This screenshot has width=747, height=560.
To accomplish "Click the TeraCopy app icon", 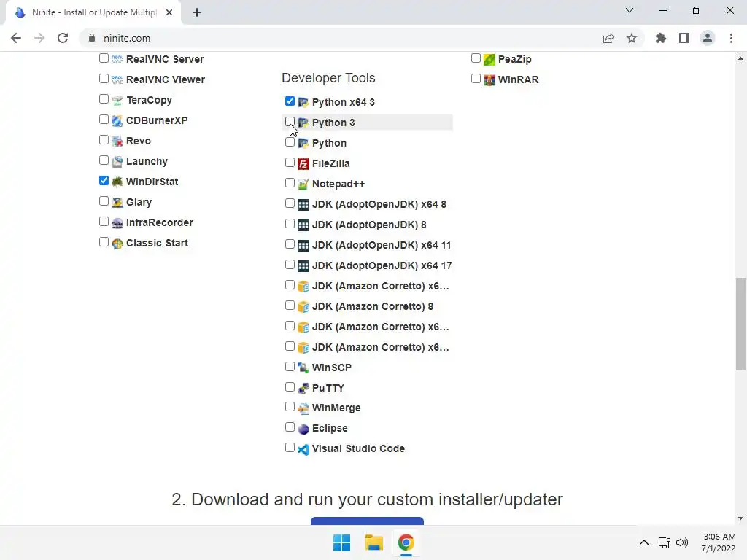I will (x=117, y=100).
